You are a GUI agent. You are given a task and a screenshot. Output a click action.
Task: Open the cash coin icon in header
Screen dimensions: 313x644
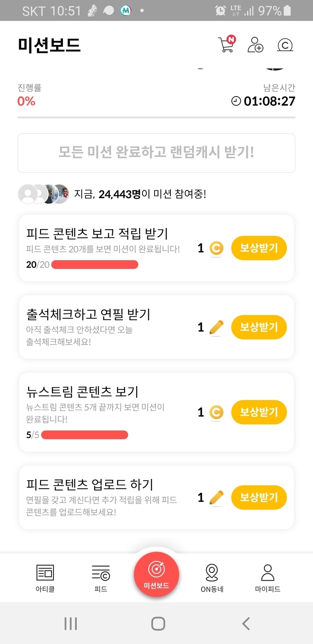285,45
